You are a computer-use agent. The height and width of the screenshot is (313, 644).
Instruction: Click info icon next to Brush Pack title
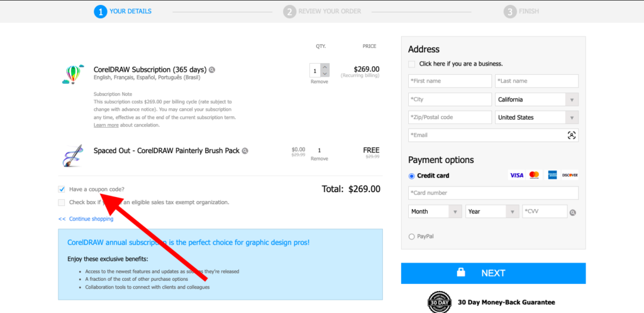click(x=245, y=151)
